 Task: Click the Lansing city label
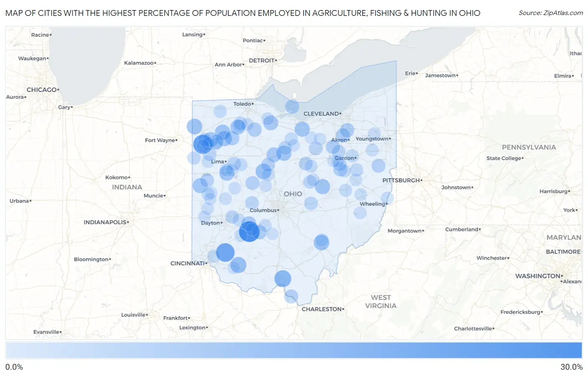[x=192, y=35]
